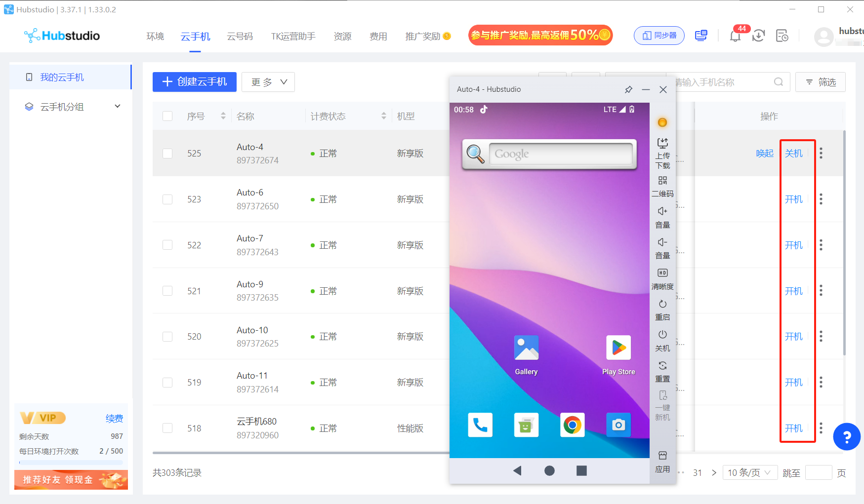Switch to the 云号码 tab
Screen dimensions: 864x504
coord(240,37)
